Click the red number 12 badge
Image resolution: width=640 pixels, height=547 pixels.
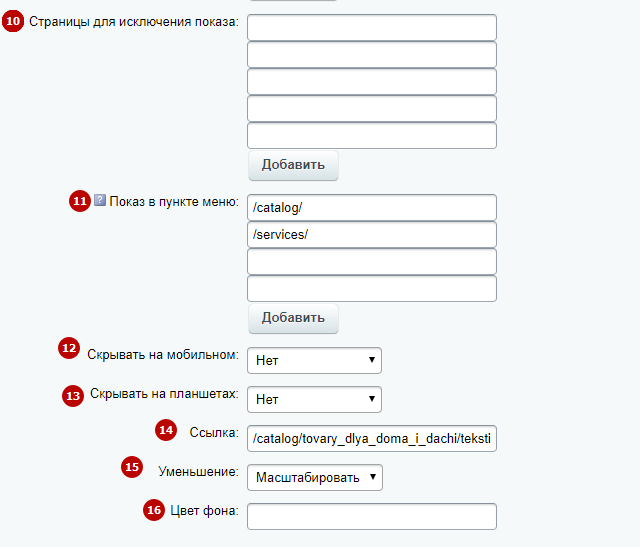tap(69, 348)
